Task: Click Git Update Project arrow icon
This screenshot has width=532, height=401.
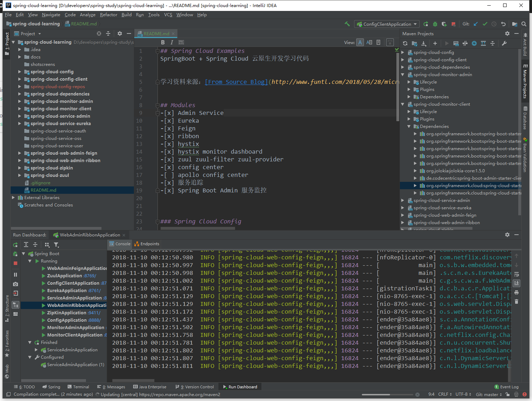Action: pos(476,24)
